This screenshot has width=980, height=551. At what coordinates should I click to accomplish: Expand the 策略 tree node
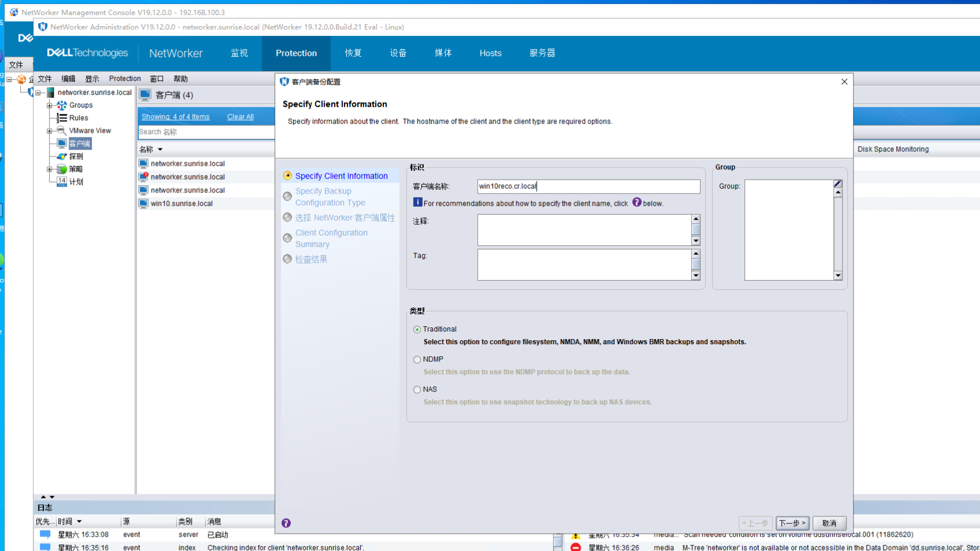click(50, 169)
